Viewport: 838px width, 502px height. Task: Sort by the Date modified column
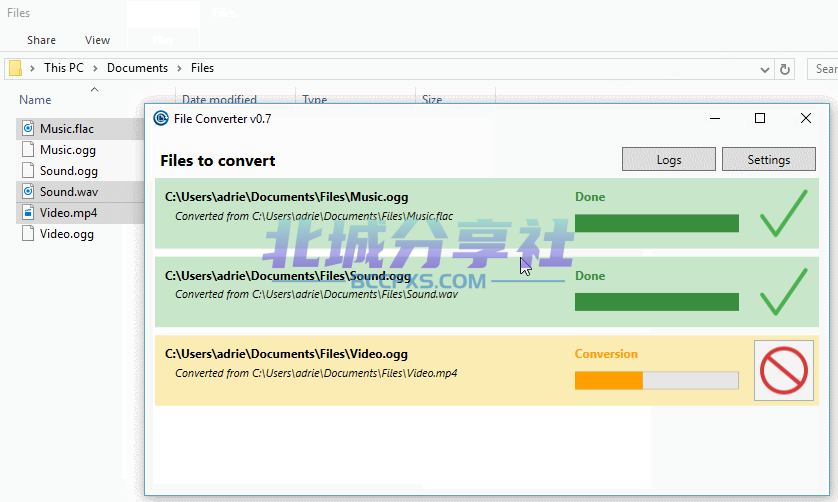(x=219, y=99)
